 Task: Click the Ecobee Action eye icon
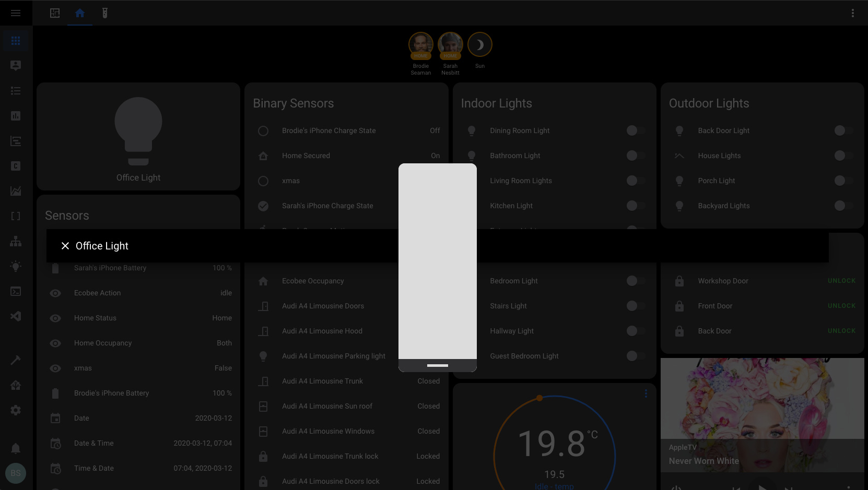tap(55, 293)
